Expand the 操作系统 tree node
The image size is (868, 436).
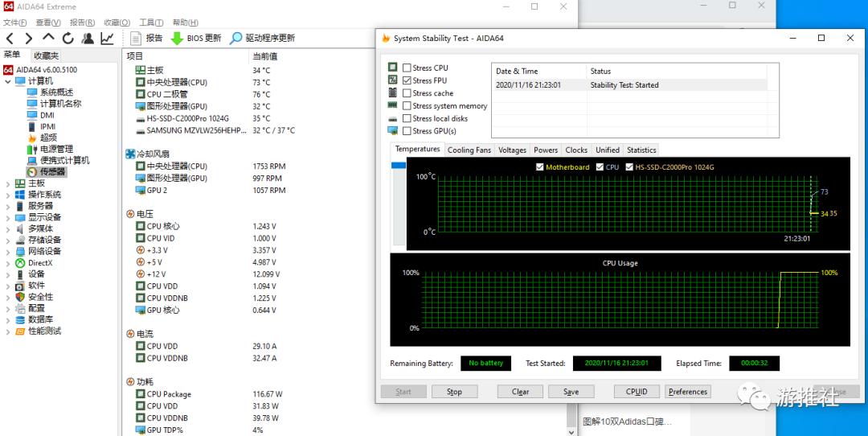[x=8, y=195]
